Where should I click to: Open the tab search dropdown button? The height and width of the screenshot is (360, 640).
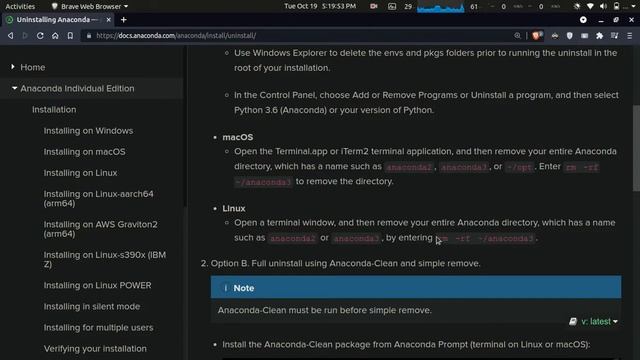[583, 20]
